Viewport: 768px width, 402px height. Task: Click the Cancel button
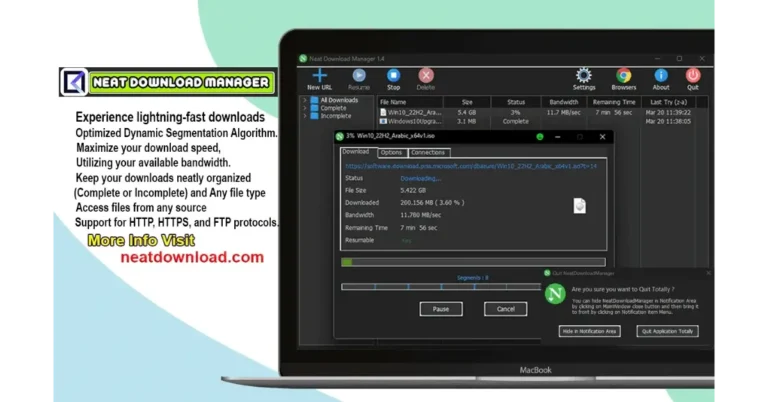[506, 309]
